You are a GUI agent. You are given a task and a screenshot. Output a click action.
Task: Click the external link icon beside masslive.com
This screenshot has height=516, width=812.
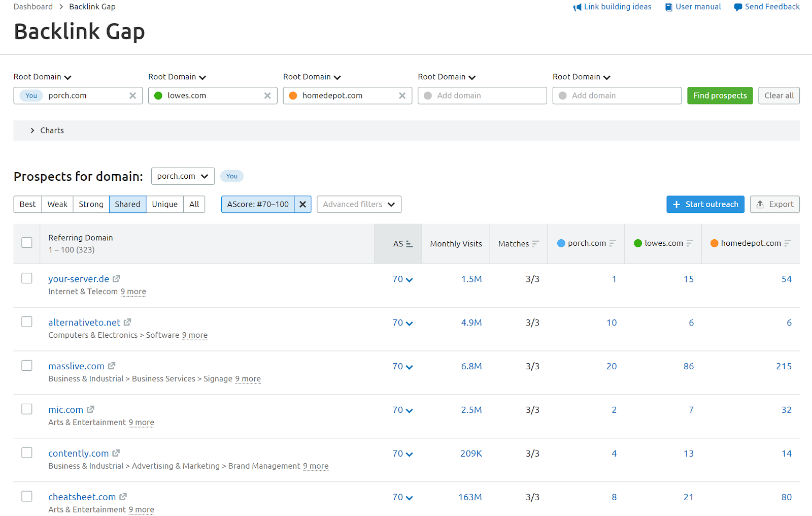click(112, 366)
